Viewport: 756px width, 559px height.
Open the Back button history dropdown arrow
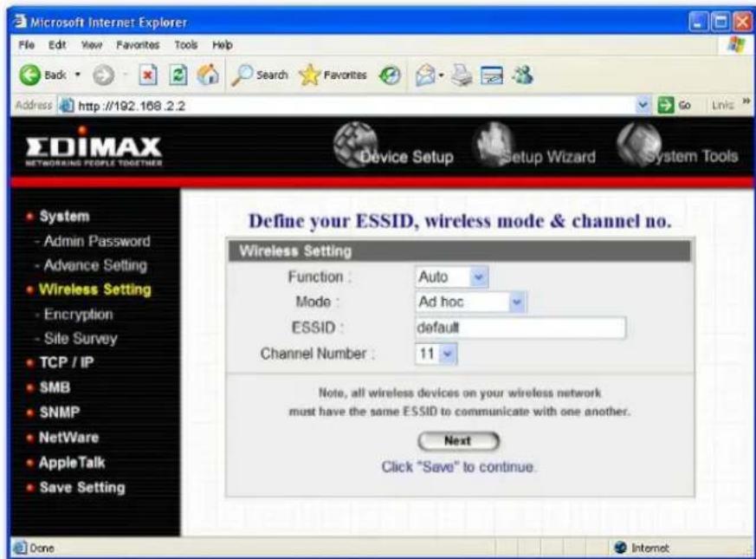tap(77, 75)
